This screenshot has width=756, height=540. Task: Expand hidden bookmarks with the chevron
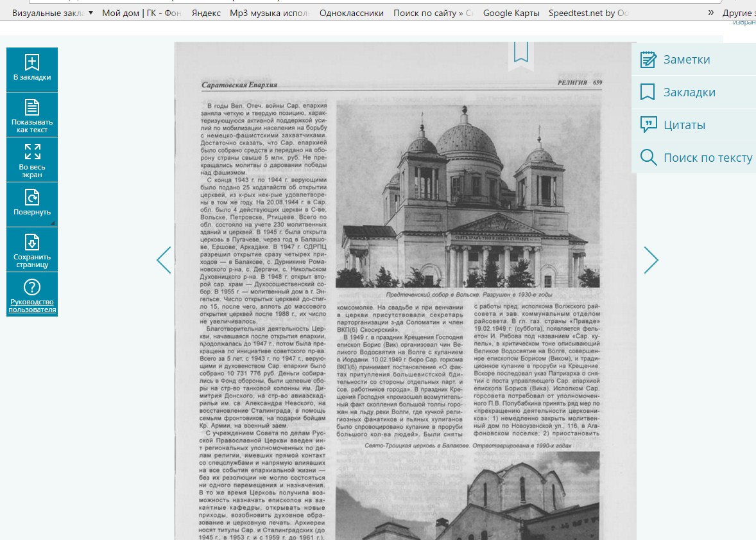[x=710, y=13]
